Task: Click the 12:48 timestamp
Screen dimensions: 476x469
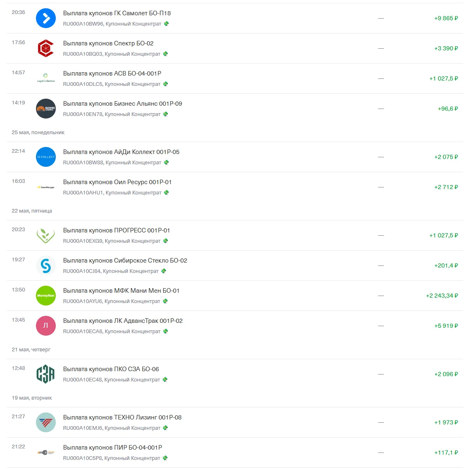Action: (x=18, y=368)
